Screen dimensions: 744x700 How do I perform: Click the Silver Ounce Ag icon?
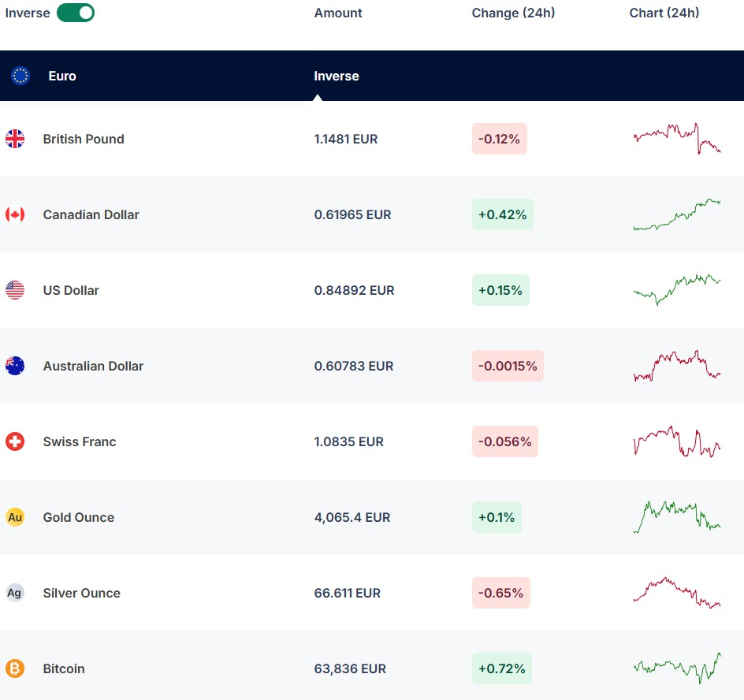tap(15, 593)
